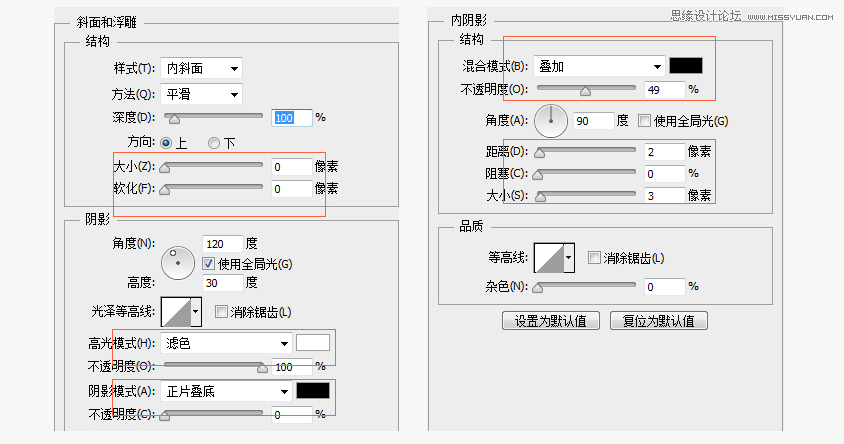Click the highlight opacity field showing 100

tap(291, 367)
